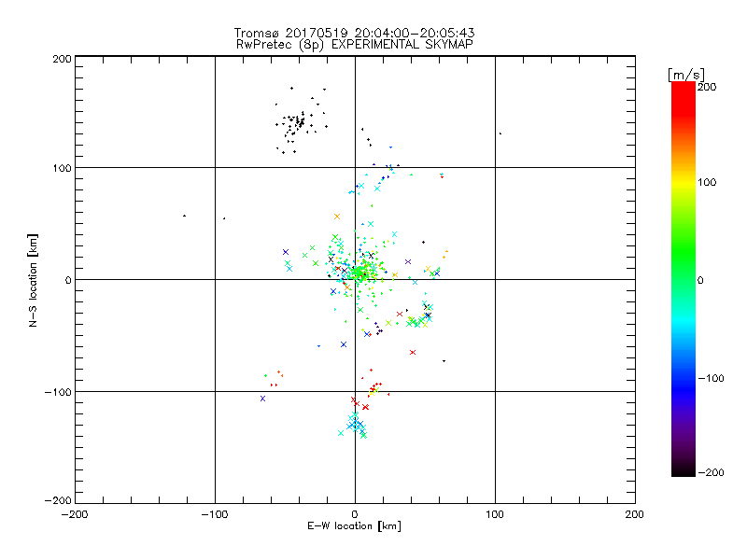Click the blue cross near E-W -65, N-S -105
Screen dimensions: 747x560
pos(263,399)
